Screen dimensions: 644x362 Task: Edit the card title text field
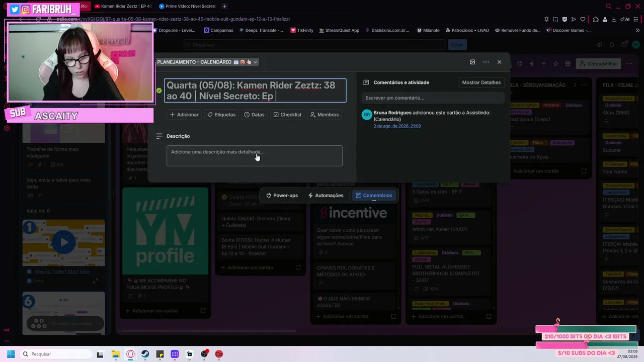[255, 90]
